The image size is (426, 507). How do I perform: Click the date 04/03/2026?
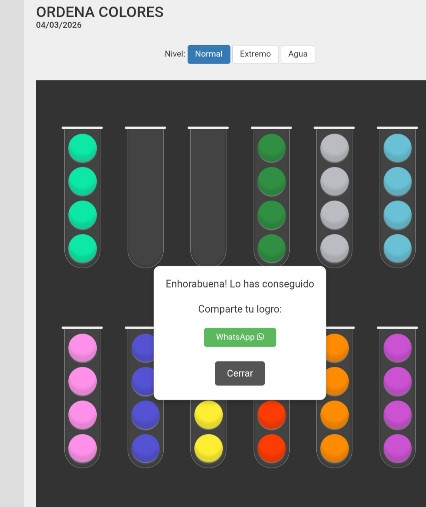[x=59, y=25]
